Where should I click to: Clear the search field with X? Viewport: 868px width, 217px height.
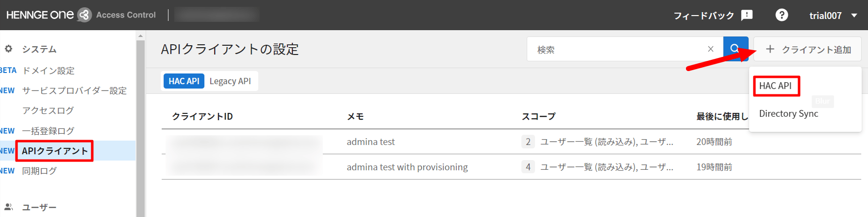coord(711,49)
